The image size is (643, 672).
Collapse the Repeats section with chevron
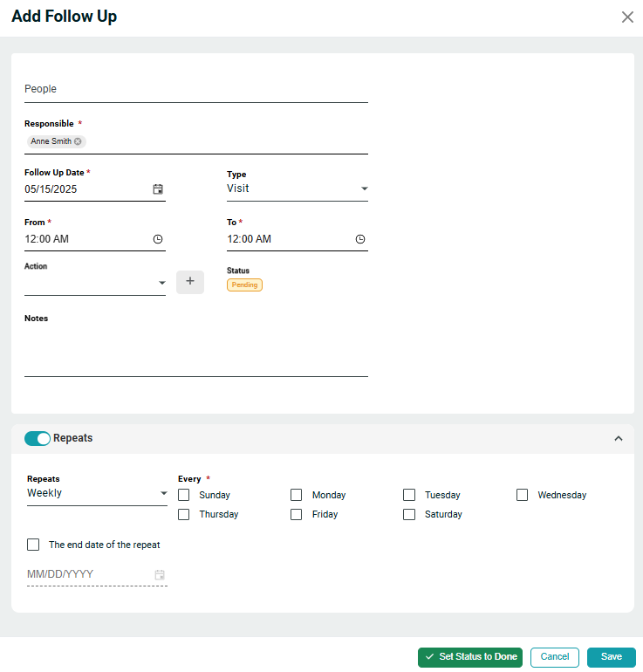click(x=619, y=438)
